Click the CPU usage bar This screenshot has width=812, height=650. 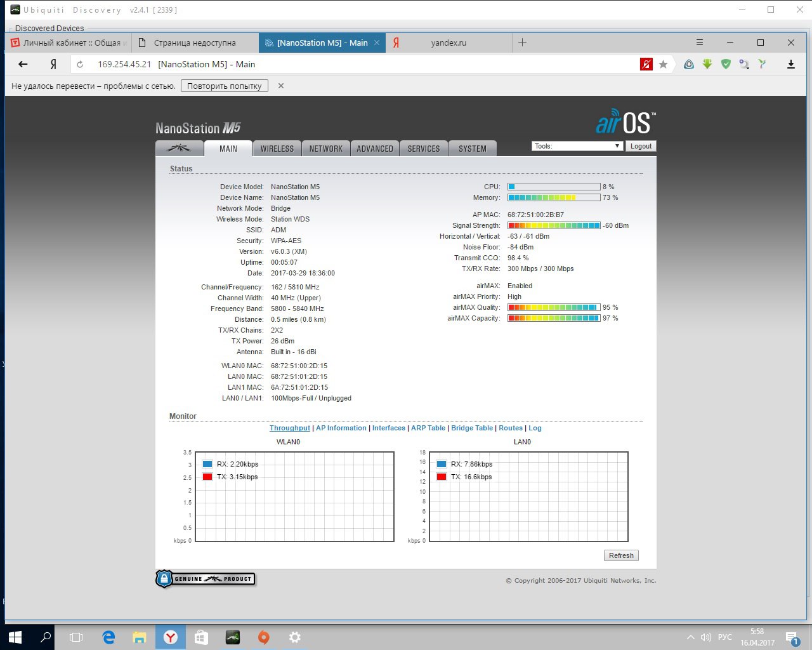(x=554, y=187)
